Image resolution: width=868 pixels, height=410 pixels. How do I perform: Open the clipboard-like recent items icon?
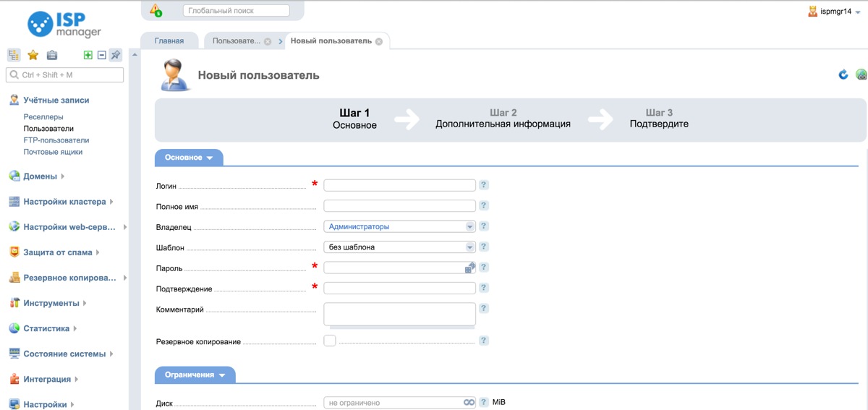point(52,55)
